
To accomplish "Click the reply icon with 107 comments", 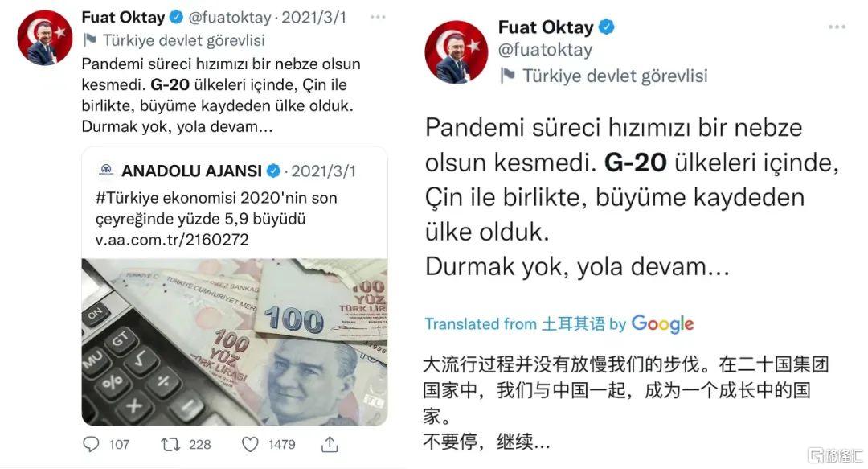I will [x=91, y=444].
